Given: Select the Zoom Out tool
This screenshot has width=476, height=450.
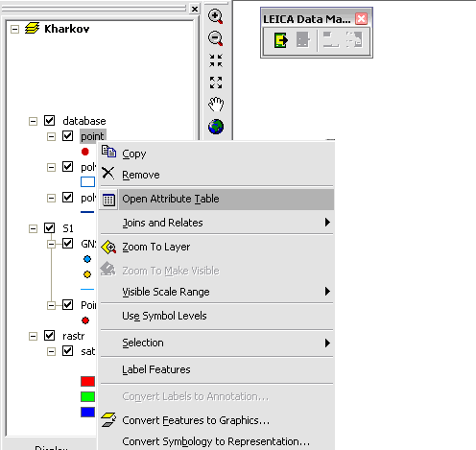Looking at the screenshot, I should (x=216, y=38).
